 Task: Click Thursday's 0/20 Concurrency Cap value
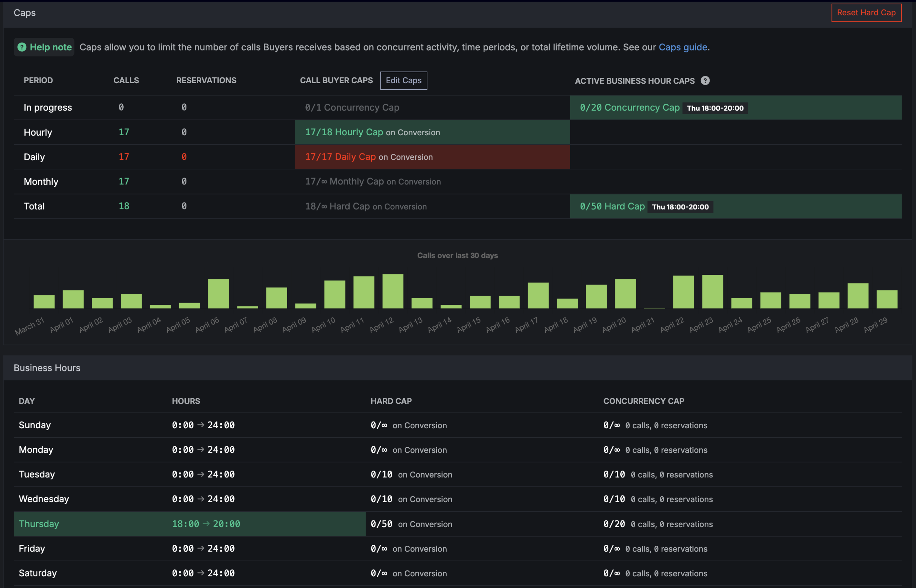click(613, 524)
